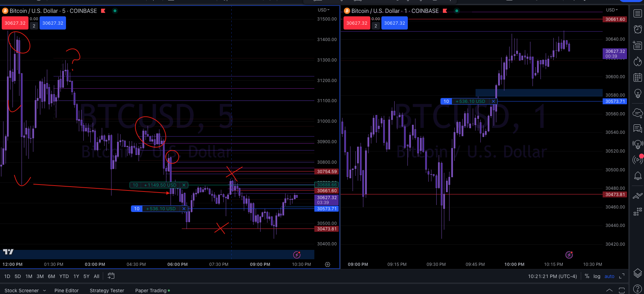
Task: Click the lightning replay icon on left chart
Action: 297,255
